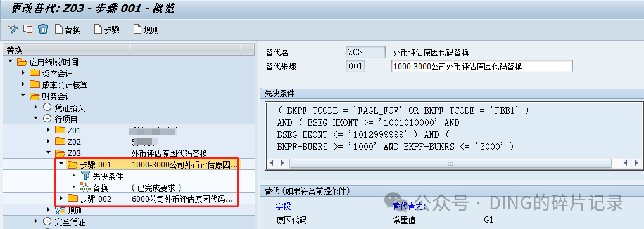This screenshot has width=644, height=229.
Task: Click the constant value G1
Action: [488, 220]
